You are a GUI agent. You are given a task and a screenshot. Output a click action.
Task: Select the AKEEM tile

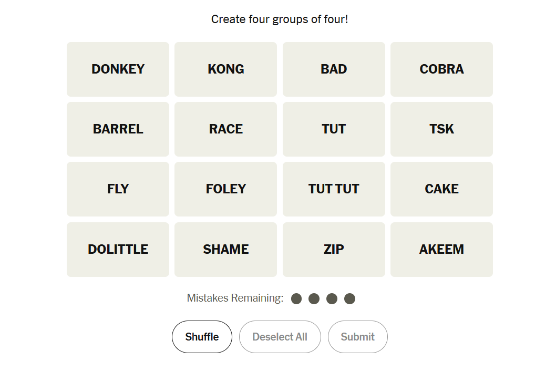pos(441,250)
